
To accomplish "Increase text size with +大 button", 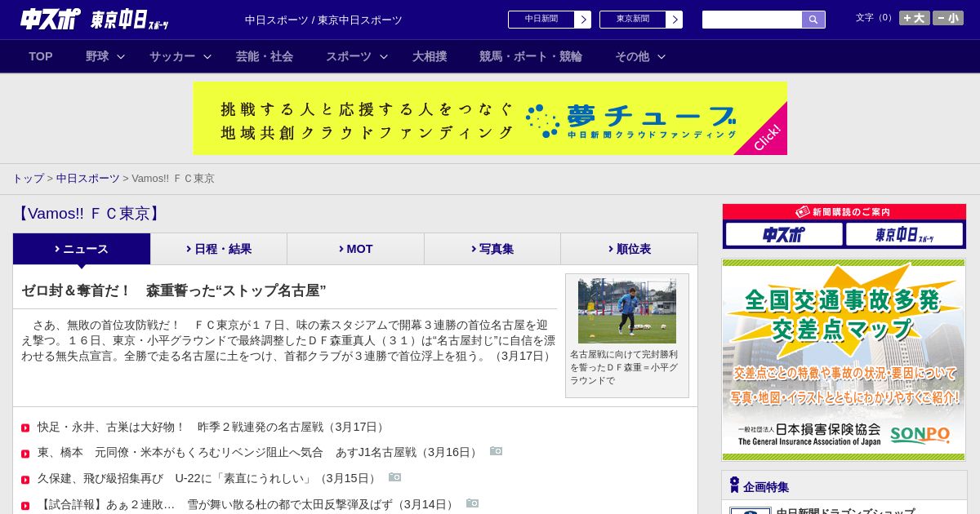I will tap(915, 18).
